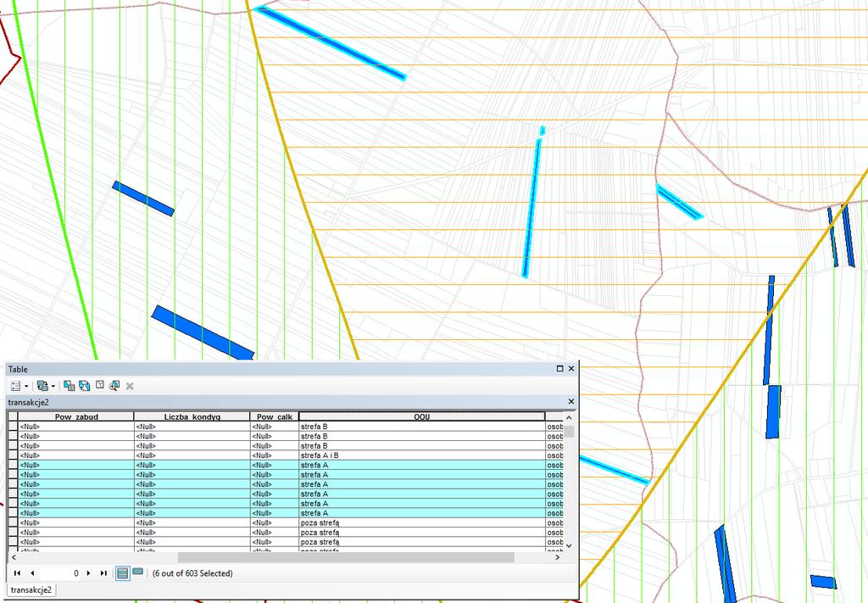
Task: Select the Liczba_kondyg column header
Action: coord(192,416)
